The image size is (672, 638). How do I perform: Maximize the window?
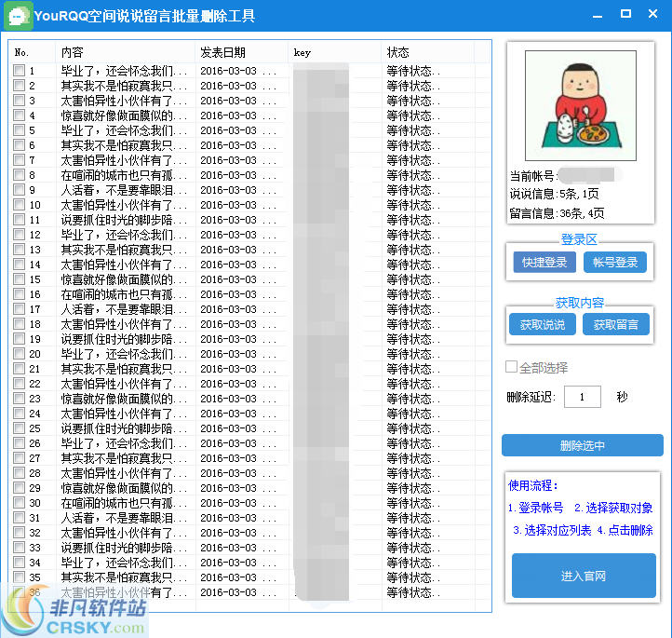[625, 14]
